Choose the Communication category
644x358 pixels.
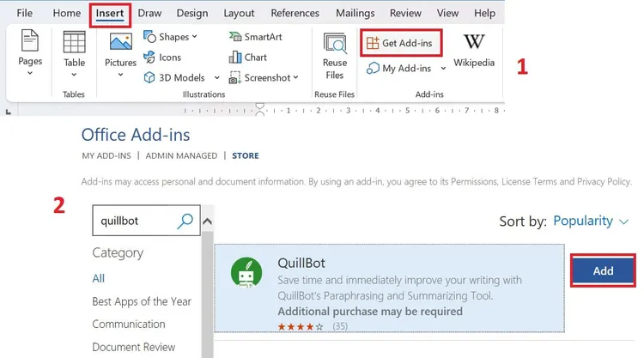click(x=129, y=324)
